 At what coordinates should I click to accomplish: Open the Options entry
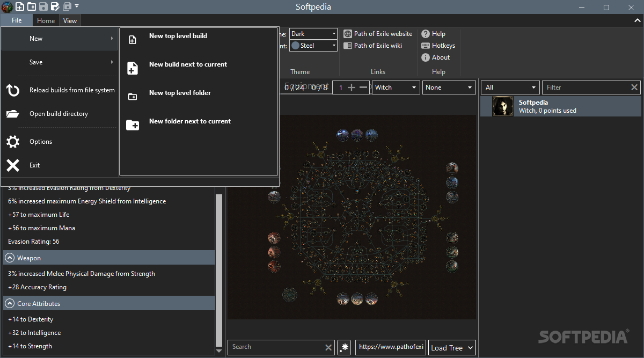(x=60, y=142)
